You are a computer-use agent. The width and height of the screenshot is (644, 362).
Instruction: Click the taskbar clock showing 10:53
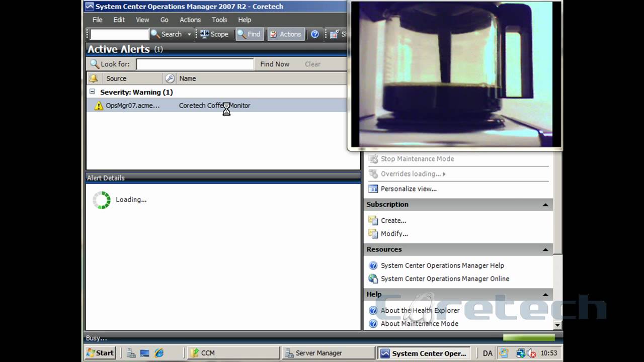coord(549,353)
